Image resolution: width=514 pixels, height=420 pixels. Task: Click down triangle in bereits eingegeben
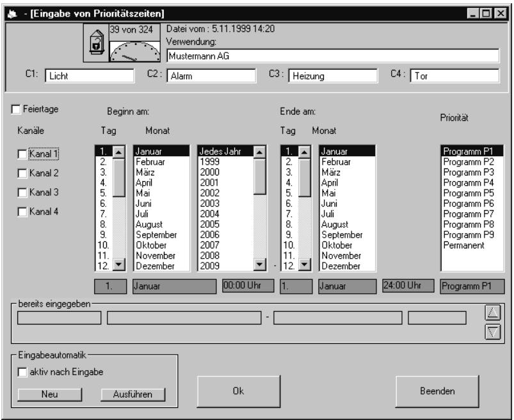click(493, 331)
